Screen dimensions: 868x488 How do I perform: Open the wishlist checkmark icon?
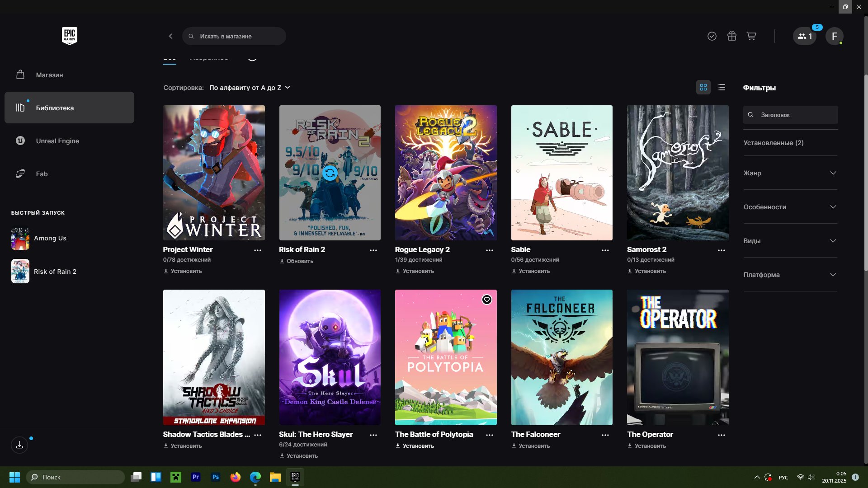[712, 36]
